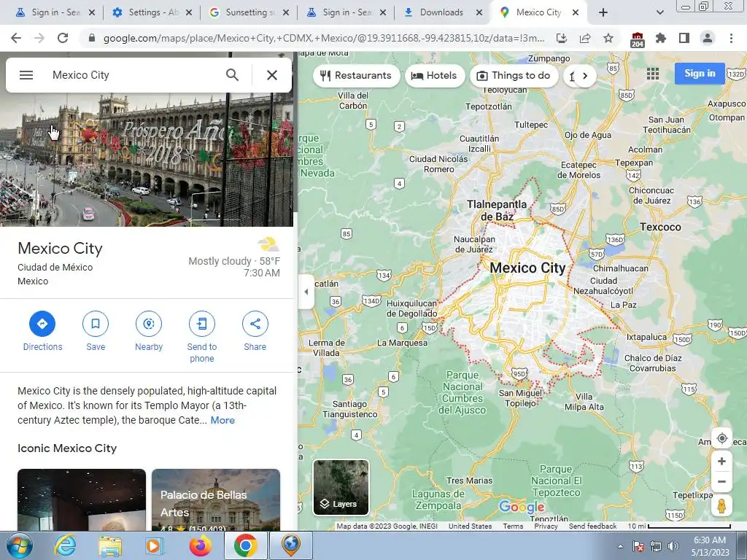Clear the Mexico City search box
The image size is (747, 560).
point(272,75)
